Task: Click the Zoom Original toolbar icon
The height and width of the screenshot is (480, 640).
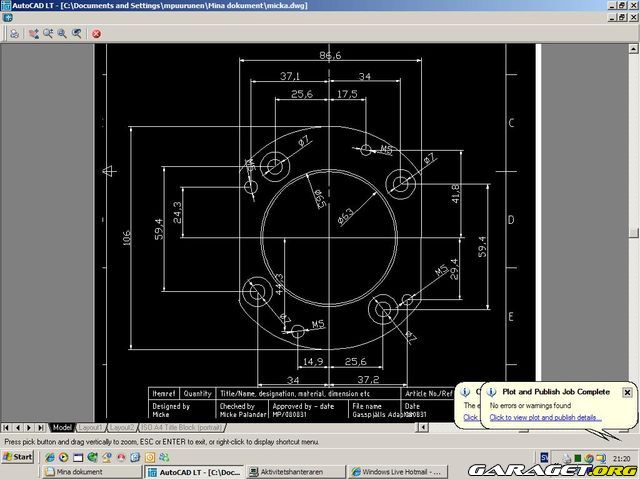Action: coord(76,33)
